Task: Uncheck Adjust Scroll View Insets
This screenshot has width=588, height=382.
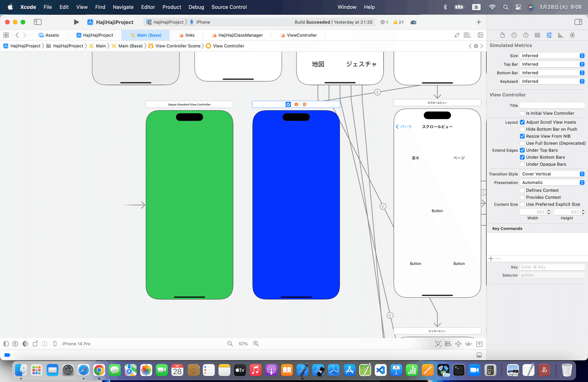Action: click(x=522, y=122)
